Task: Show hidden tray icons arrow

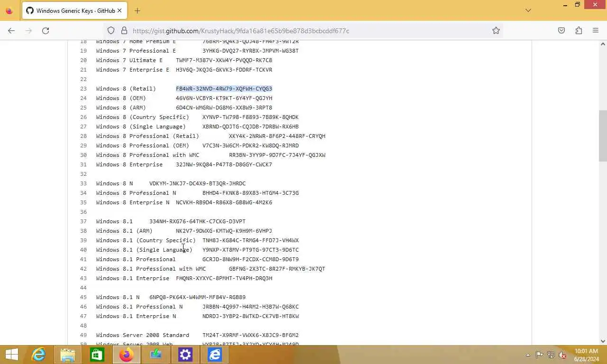Action: pos(528,355)
